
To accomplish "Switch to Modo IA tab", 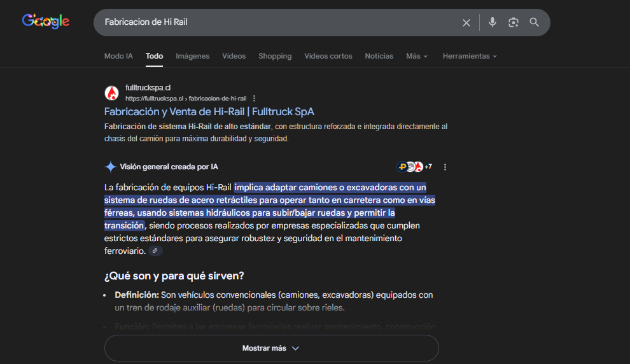I will [x=118, y=56].
